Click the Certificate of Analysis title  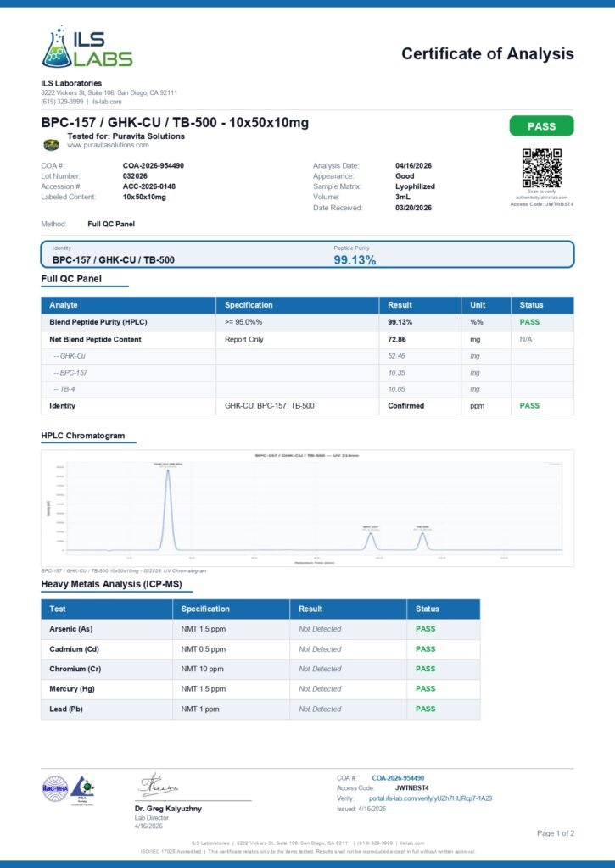(488, 53)
